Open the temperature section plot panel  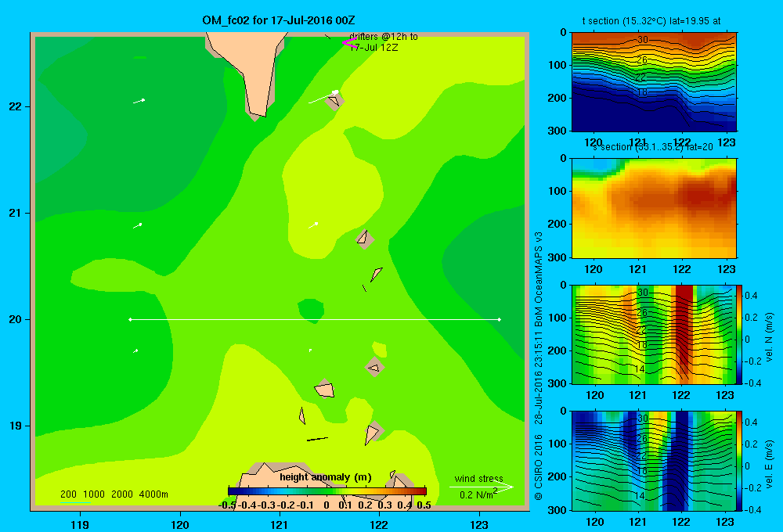(654, 81)
